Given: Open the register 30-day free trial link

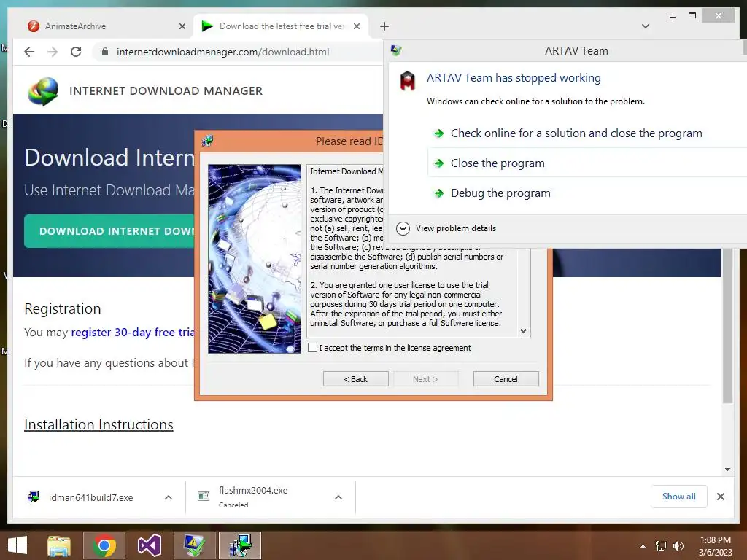Looking at the screenshot, I should (133, 332).
